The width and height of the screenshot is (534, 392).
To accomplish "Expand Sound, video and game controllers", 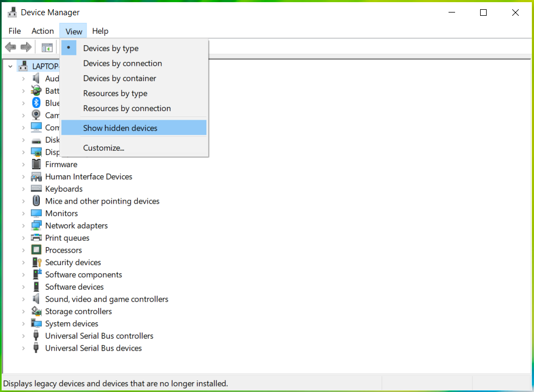I will coord(23,299).
